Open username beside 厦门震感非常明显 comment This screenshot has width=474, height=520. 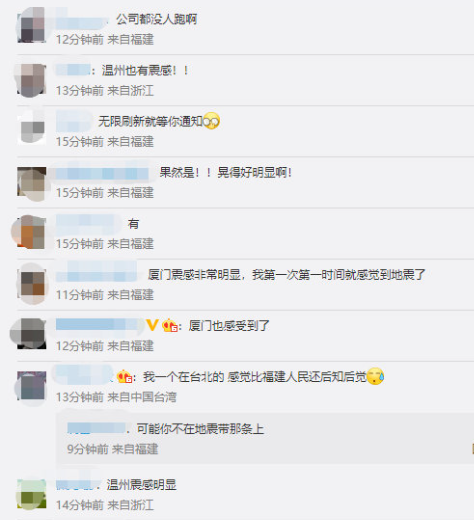coord(97,276)
